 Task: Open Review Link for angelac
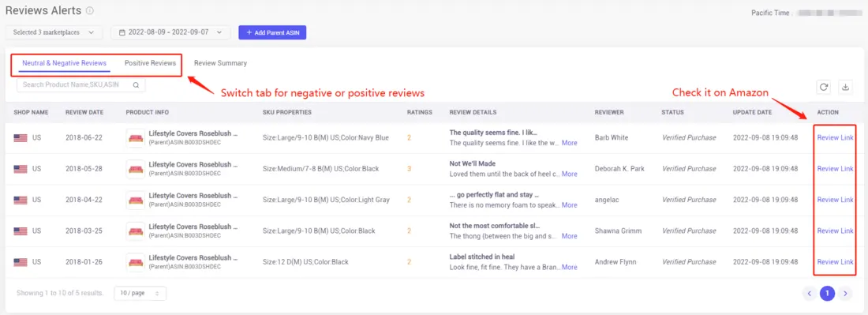[835, 200]
